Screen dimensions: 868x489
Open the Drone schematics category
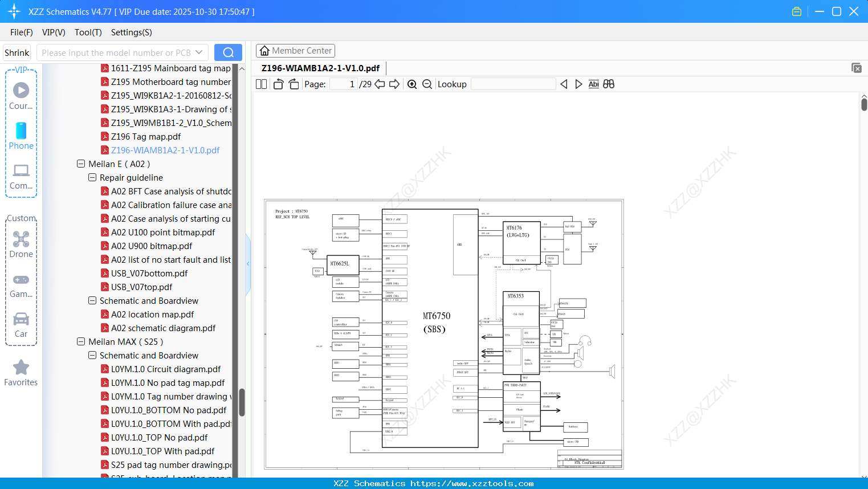[21, 243]
